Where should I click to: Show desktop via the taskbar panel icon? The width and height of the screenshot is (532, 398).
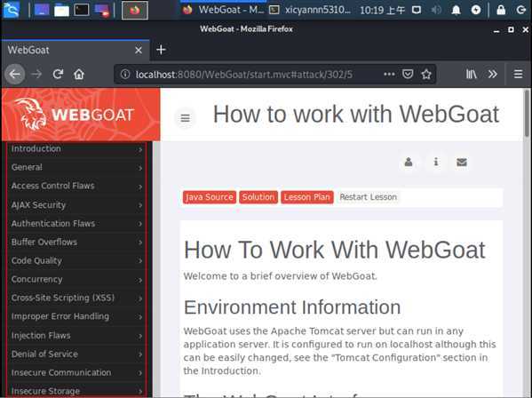pyautogui.click(x=42, y=10)
